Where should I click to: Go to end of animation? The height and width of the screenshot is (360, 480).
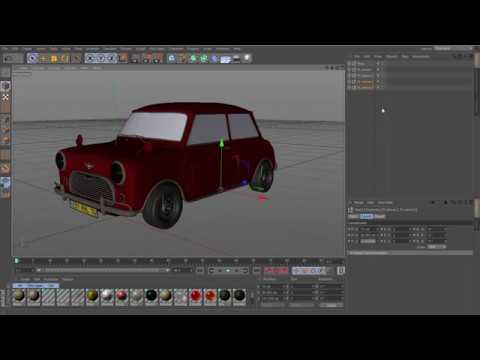(x=245, y=271)
